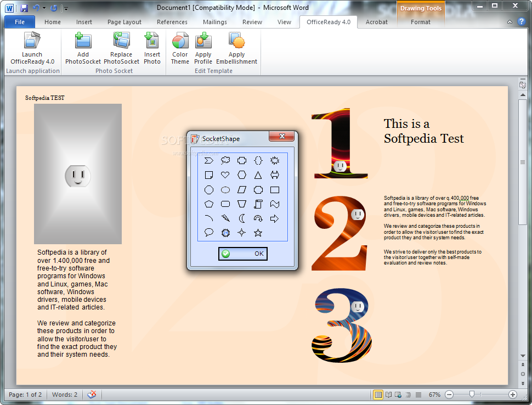Select the heart shape
The height and width of the screenshot is (405, 532).
point(225,175)
